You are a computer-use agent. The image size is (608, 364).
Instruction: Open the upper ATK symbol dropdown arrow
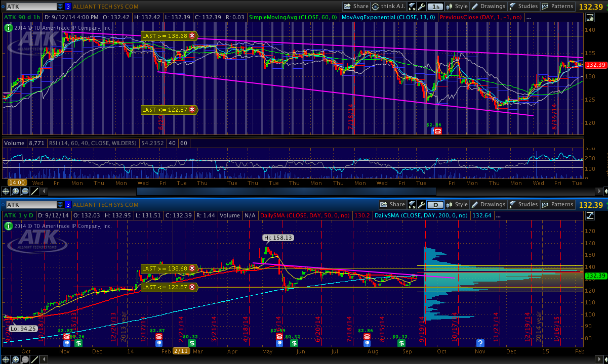coord(61,7)
